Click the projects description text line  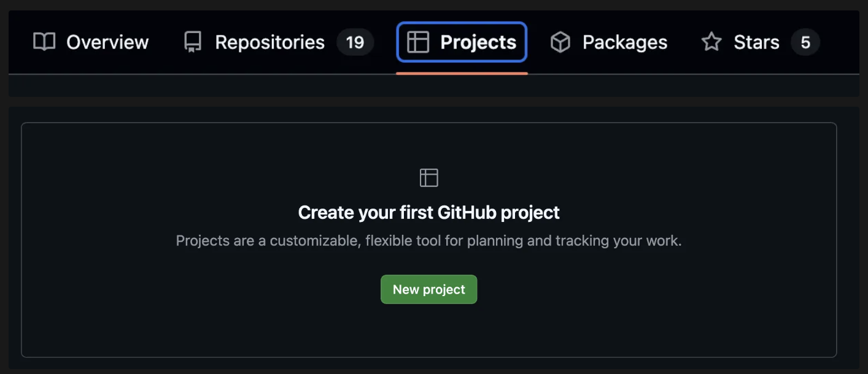tap(428, 240)
